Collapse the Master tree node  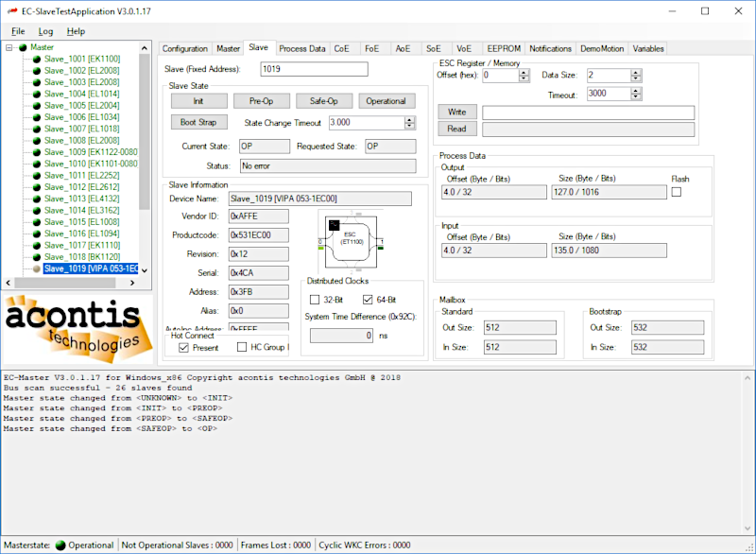[x=9, y=47]
